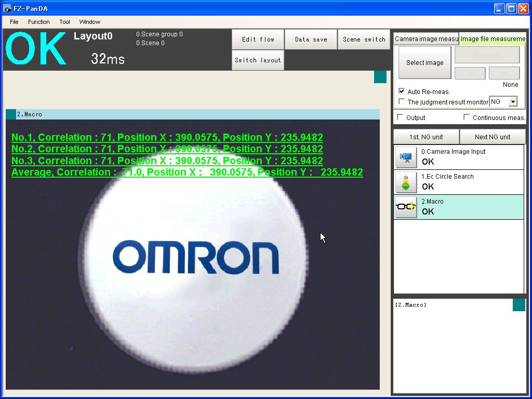The height and width of the screenshot is (399, 532).
Task: Close the FZ-PanDA window
Action: point(523,8)
